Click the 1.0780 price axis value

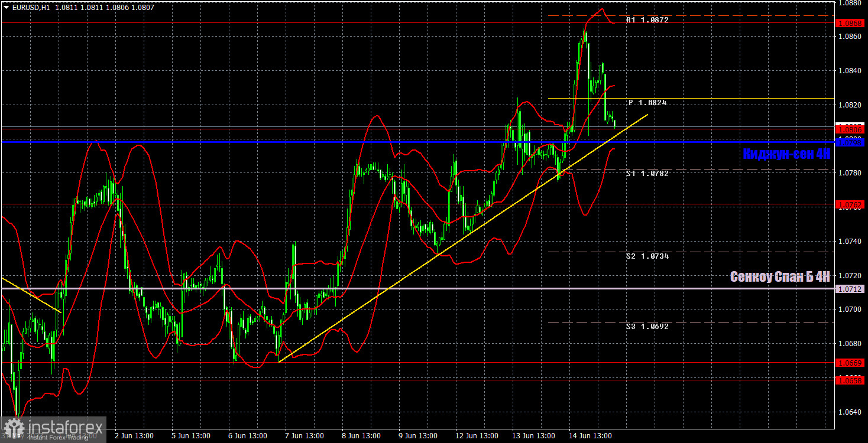850,173
